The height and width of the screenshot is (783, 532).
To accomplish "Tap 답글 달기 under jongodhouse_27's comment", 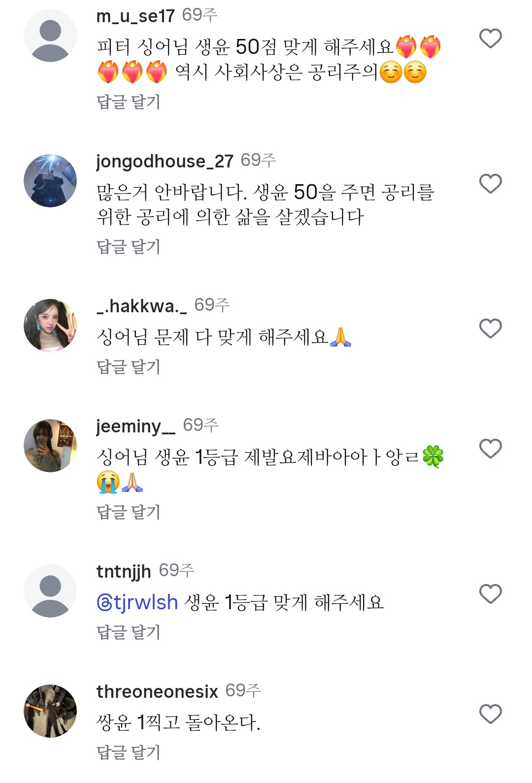I will point(129,247).
